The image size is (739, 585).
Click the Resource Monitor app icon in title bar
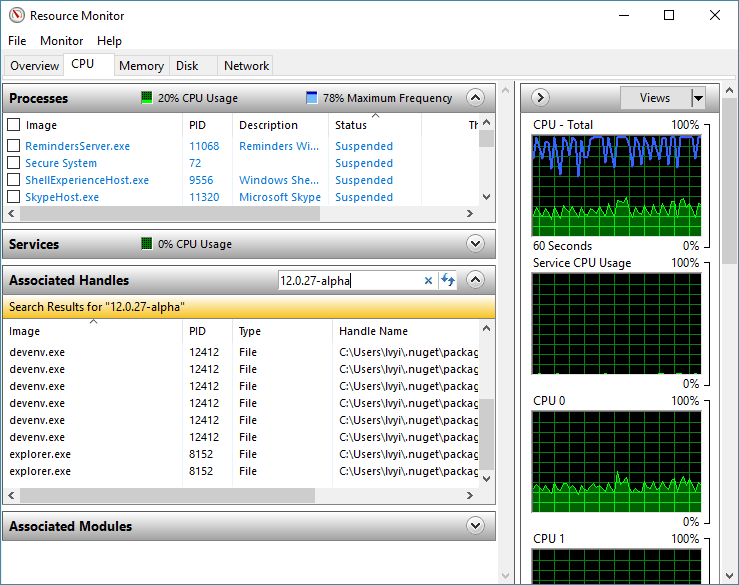point(15,15)
